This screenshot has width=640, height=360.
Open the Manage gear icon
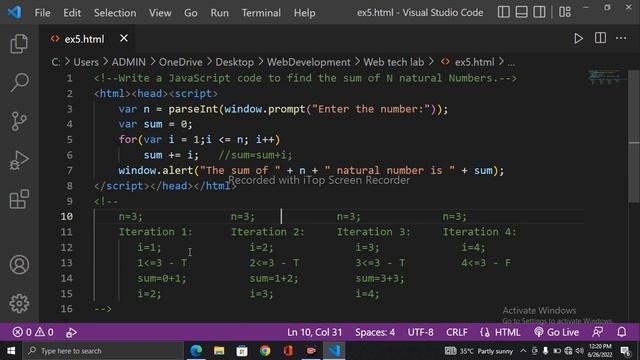tap(19, 303)
